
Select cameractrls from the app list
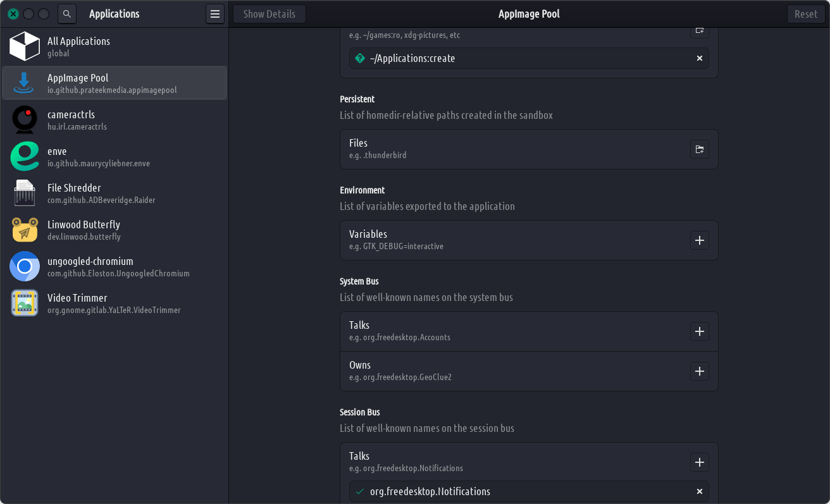[114, 120]
